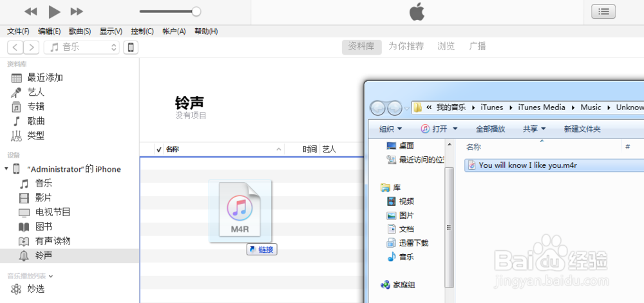This screenshot has width=644, height=303.
Task: Click 全部播放 in Explorer toolbar
Action: pyautogui.click(x=490, y=129)
